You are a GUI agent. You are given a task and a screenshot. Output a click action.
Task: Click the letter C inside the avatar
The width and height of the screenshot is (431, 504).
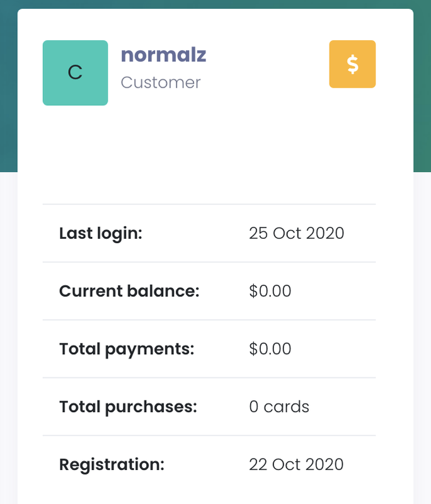75,72
